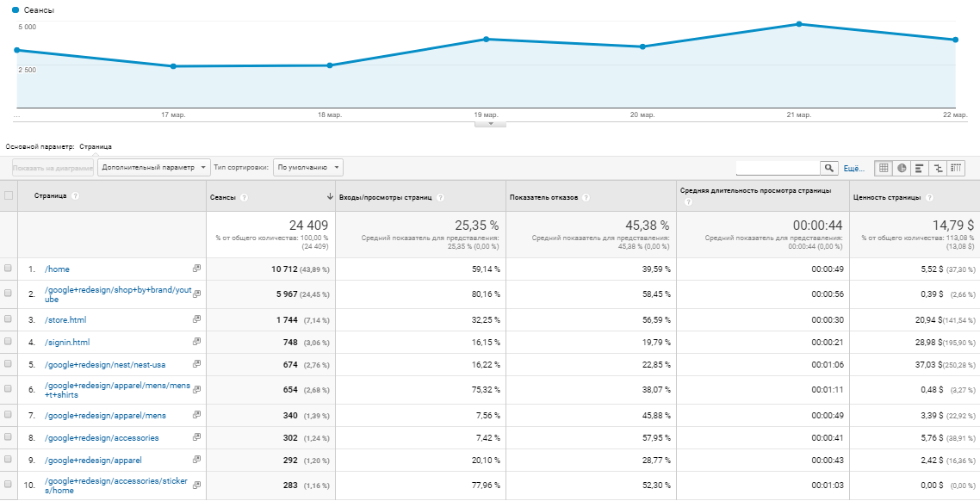Viewport: 980px width, 501px height.
Task: Switch to the performance bar view
Action: click(920, 168)
